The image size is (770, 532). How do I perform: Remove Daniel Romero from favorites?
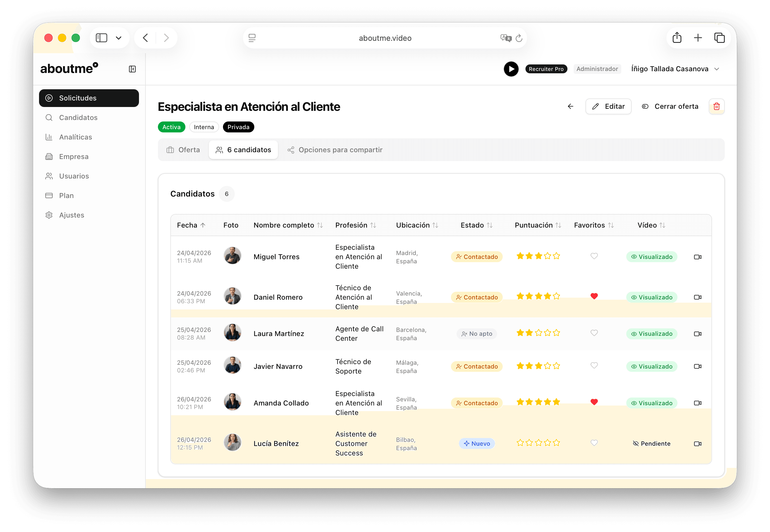[x=594, y=296]
